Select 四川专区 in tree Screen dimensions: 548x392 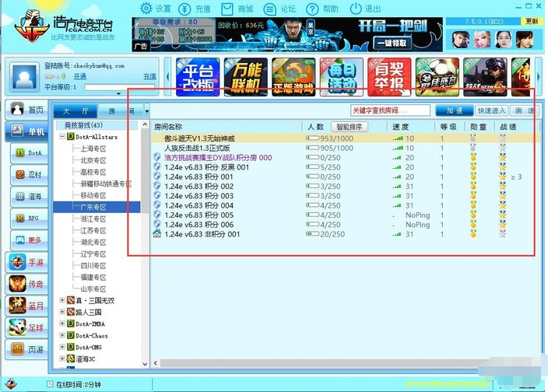click(x=93, y=266)
